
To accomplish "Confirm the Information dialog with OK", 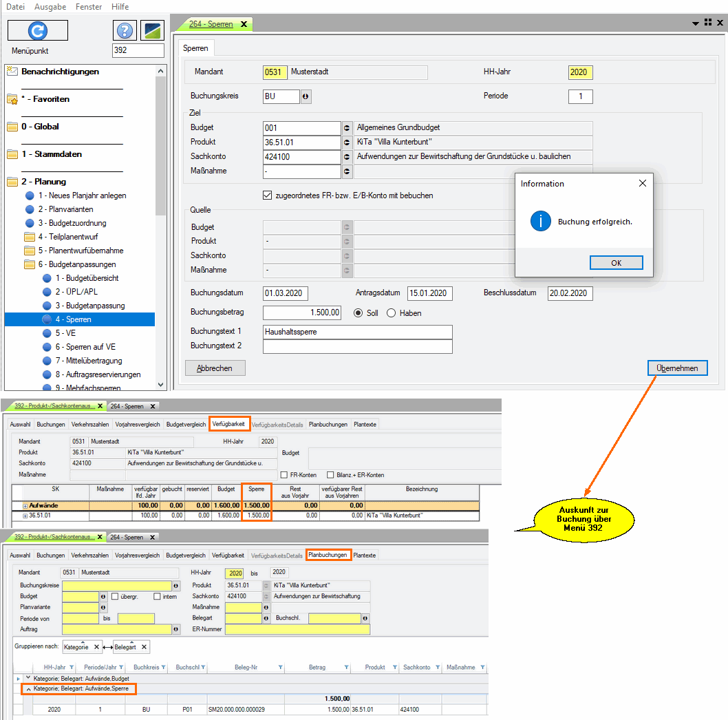I will (x=616, y=263).
